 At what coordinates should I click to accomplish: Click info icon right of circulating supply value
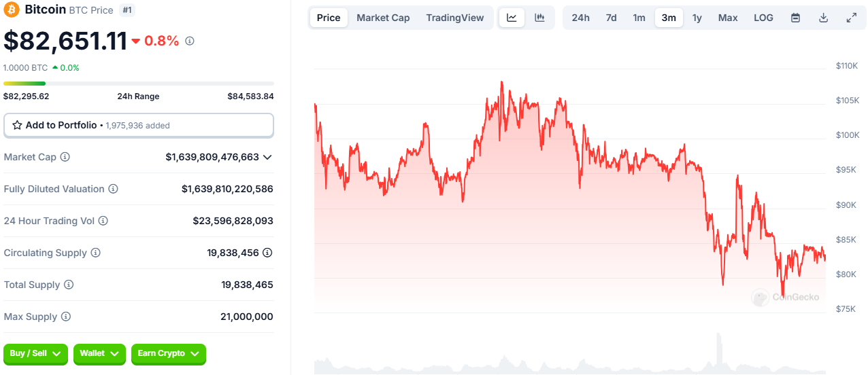pos(268,253)
